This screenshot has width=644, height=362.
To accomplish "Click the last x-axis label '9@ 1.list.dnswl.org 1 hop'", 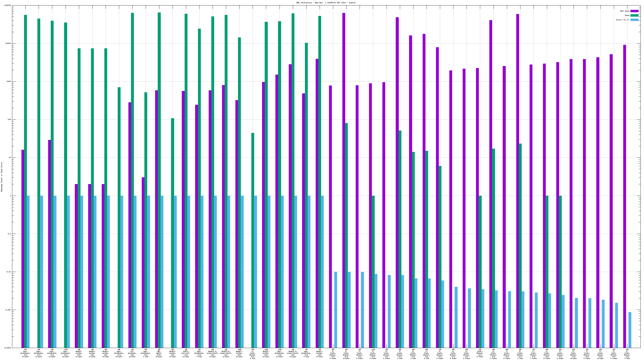I will click(627, 354).
